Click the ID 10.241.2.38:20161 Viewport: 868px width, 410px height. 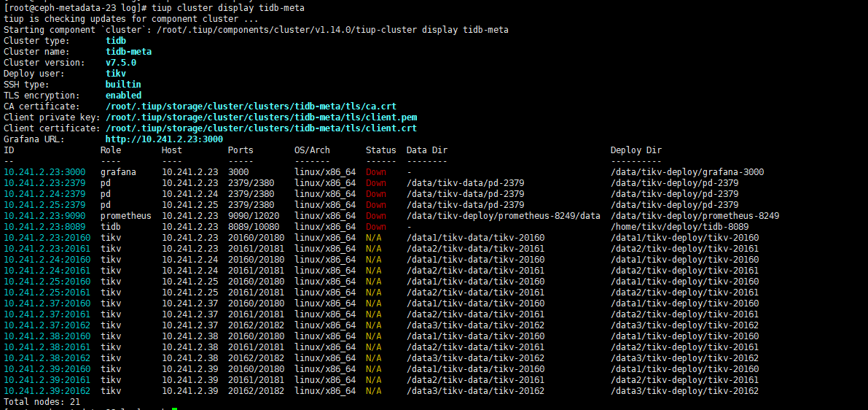(x=47, y=347)
